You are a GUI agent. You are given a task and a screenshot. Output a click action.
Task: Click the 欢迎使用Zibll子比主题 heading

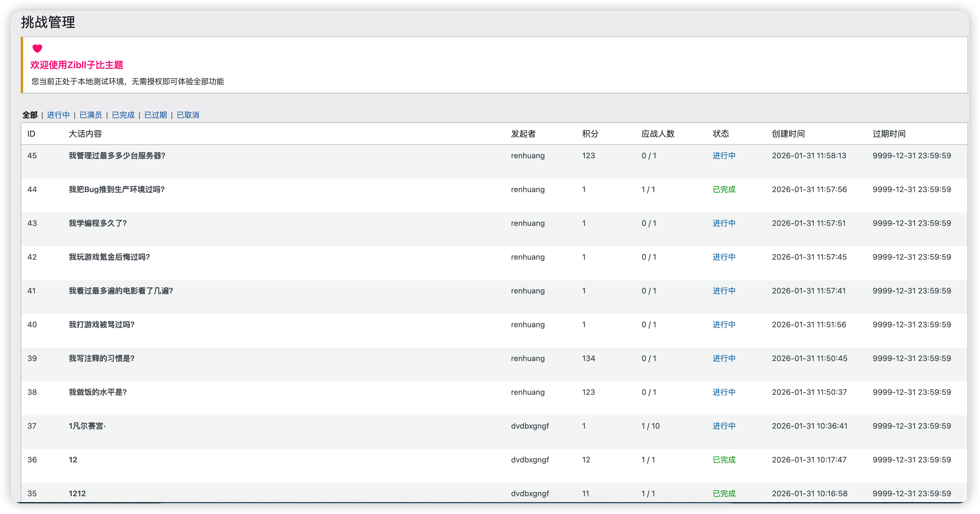pyautogui.click(x=77, y=65)
